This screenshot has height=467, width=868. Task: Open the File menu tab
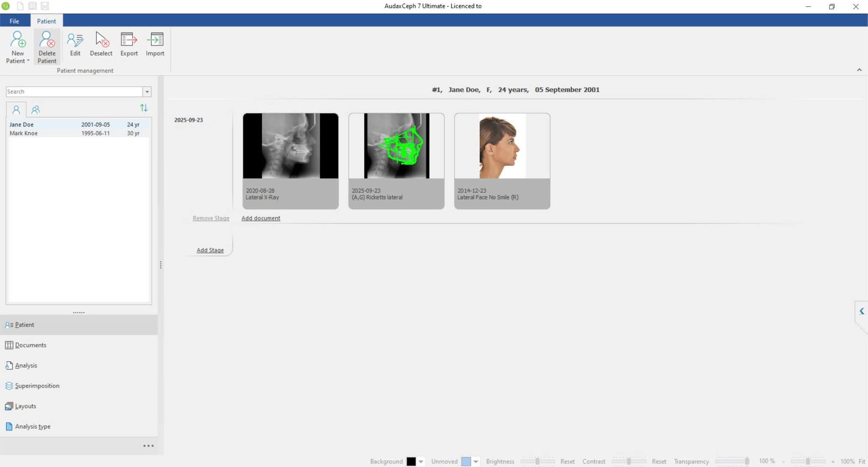pyautogui.click(x=14, y=21)
